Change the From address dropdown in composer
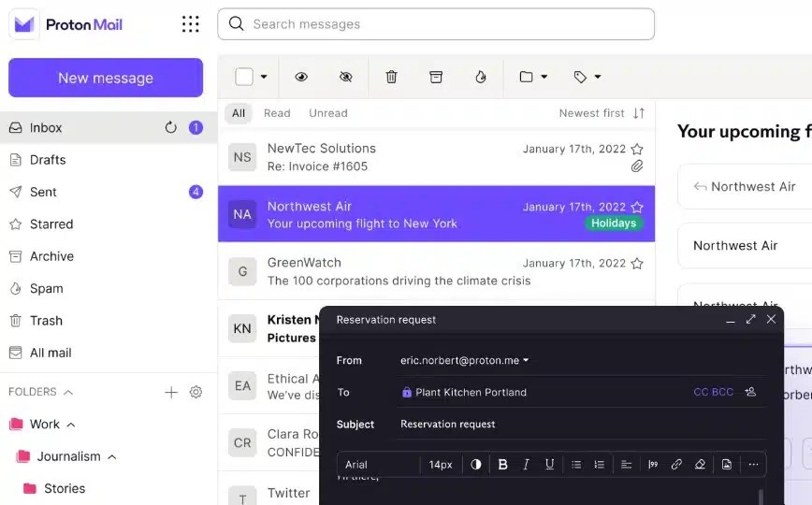This screenshot has width=812, height=505. [x=464, y=360]
